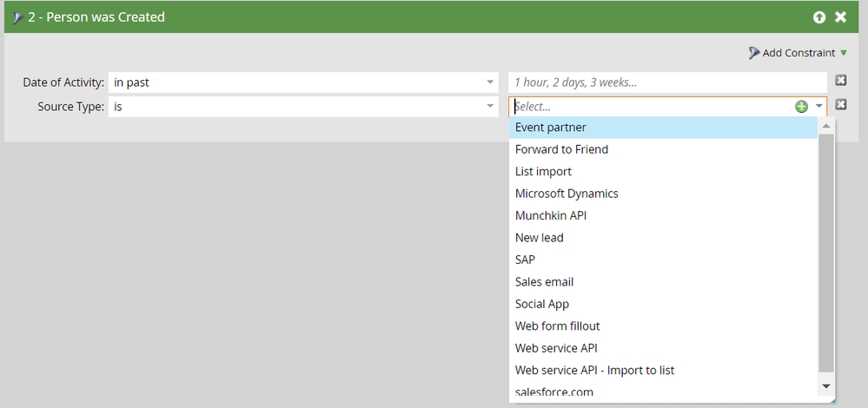
Task: Open Add Constraint menu
Action: click(798, 53)
